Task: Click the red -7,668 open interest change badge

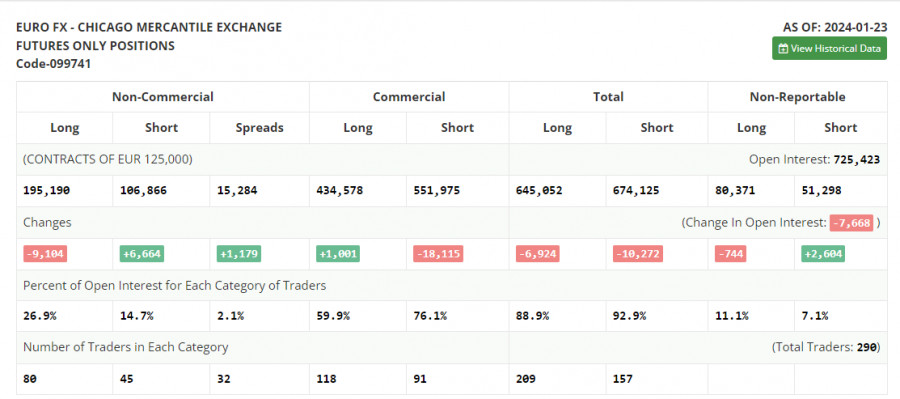Action: click(x=851, y=223)
